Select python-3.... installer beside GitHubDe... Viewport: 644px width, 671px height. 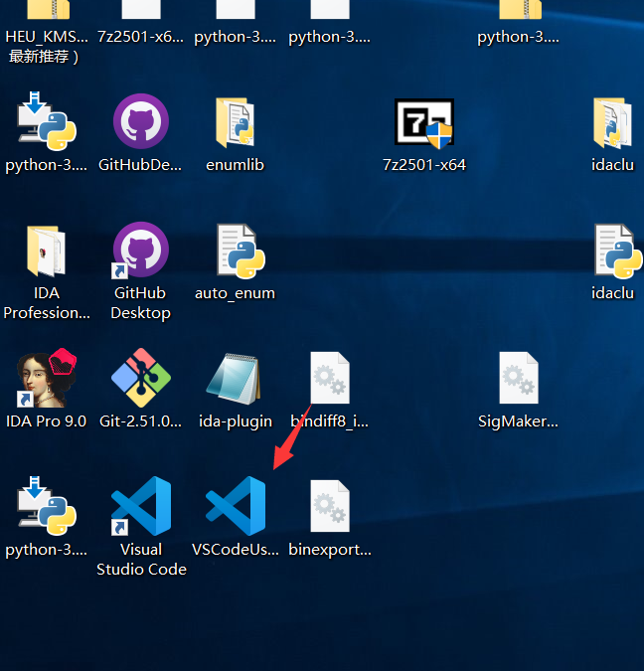pos(47,121)
